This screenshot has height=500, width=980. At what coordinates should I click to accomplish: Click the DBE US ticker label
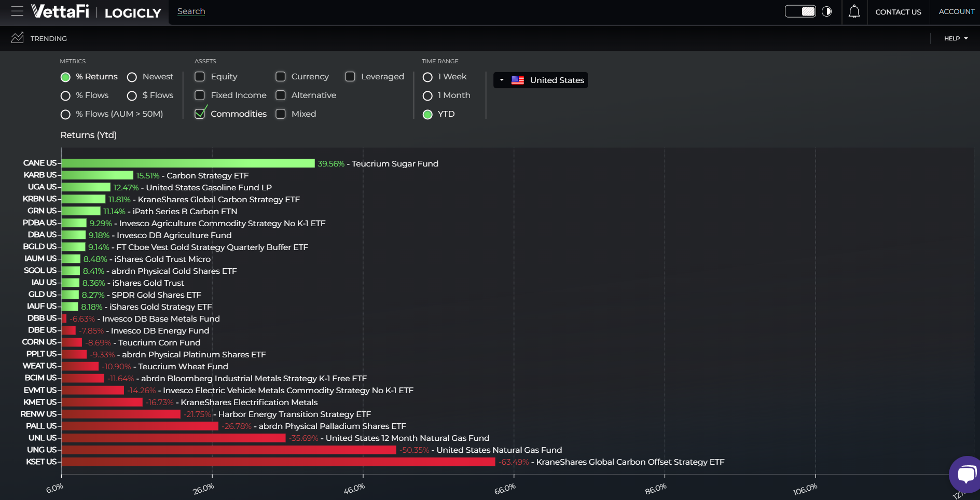point(43,330)
